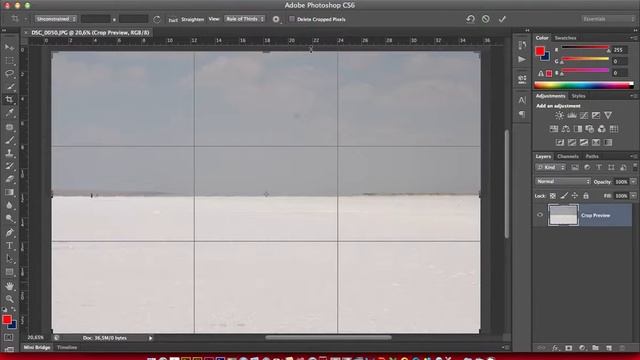640x360 pixels.
Task: Enable Delete Cropped Pixels checkbox
Action: [292, 19]
